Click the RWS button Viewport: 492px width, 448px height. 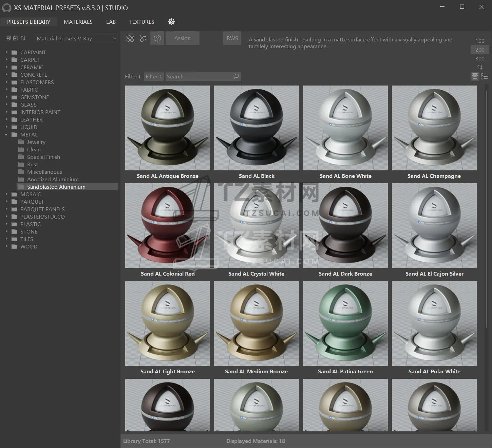tap(232, 38)
